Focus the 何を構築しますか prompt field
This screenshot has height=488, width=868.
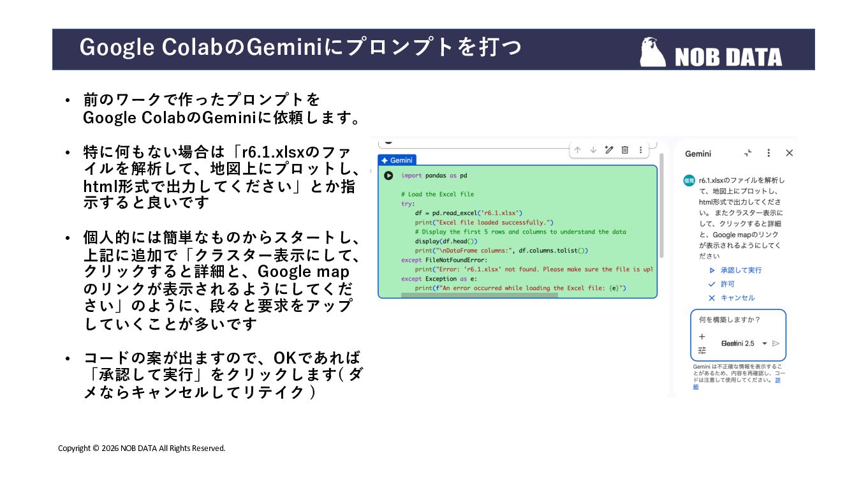pyautogui.click(x=738, y=320)
